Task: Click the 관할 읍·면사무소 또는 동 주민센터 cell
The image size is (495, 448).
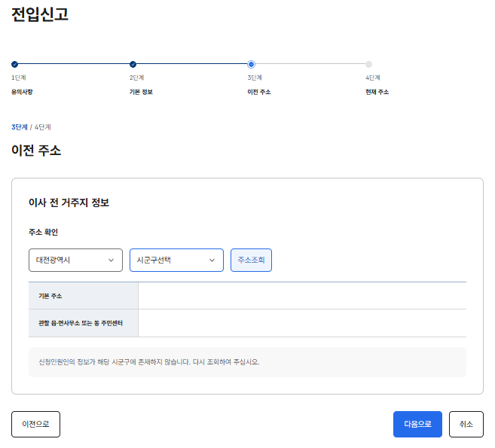Action: coord(84,323)
